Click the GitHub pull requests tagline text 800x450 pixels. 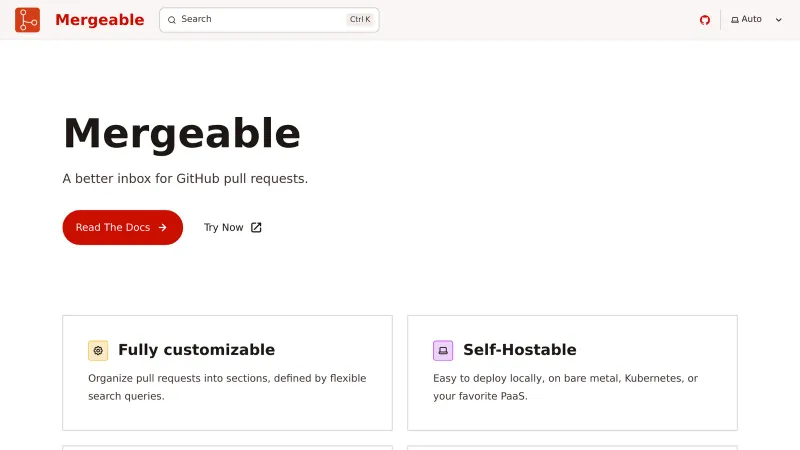[x=185, y=179]
